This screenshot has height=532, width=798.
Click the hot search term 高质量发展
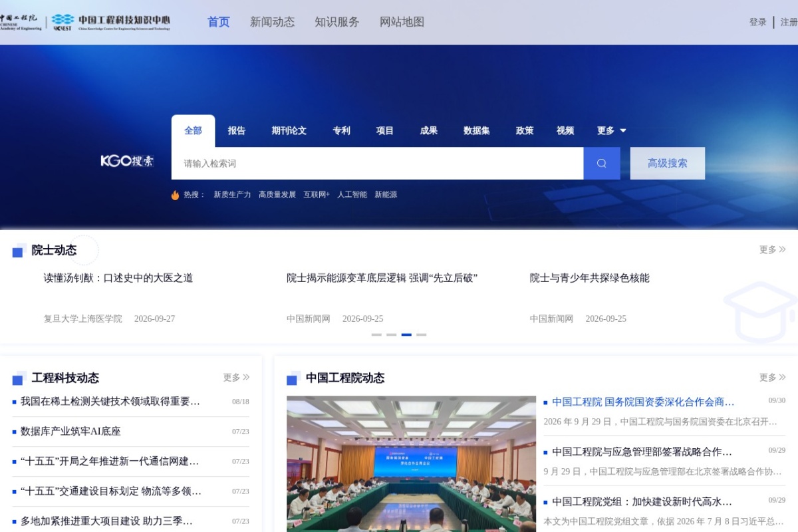tap(277, 195)
